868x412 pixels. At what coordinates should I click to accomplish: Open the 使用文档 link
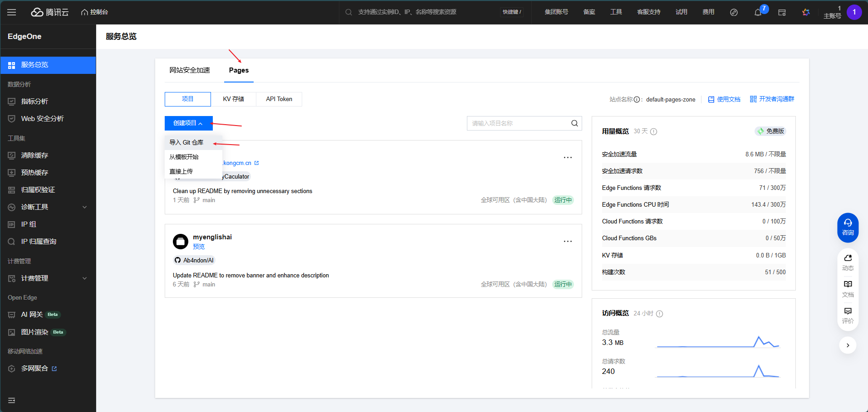[x=724, y=99]
